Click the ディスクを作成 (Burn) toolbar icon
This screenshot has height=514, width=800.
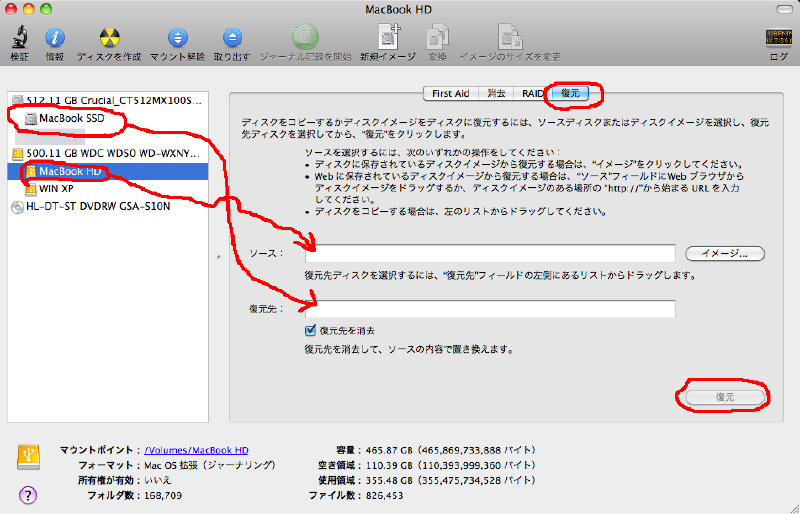coord(109,38)
